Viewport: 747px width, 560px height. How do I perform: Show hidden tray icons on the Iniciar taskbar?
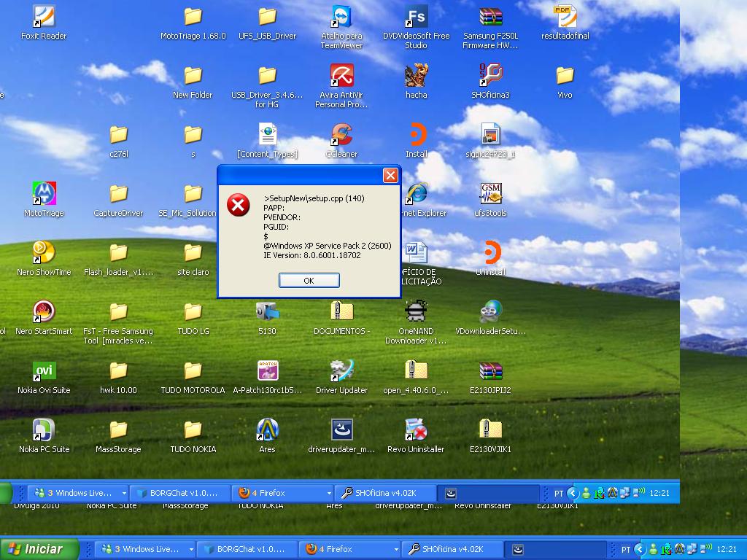coord(640,550)
